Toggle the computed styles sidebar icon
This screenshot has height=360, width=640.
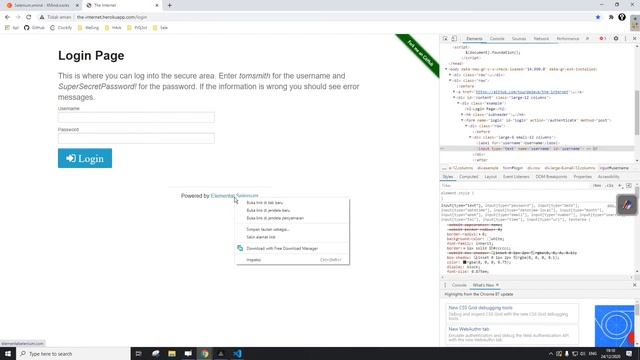click(629, 186)
